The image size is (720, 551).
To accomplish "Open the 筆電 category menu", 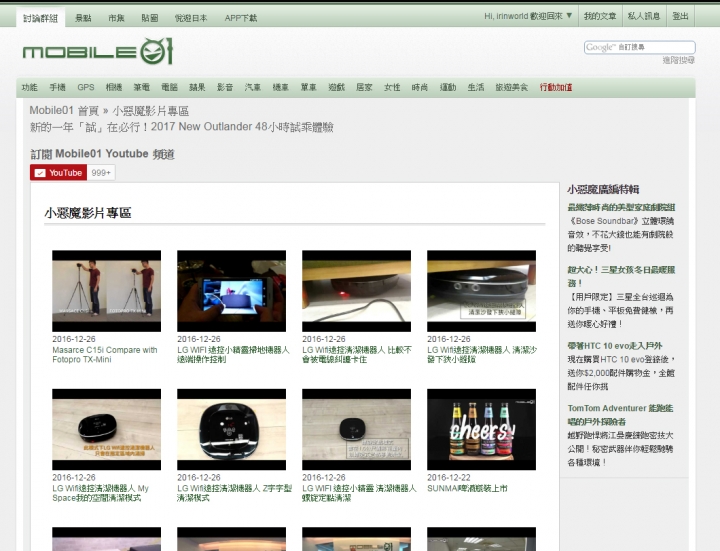I will [x=141, y=87].
